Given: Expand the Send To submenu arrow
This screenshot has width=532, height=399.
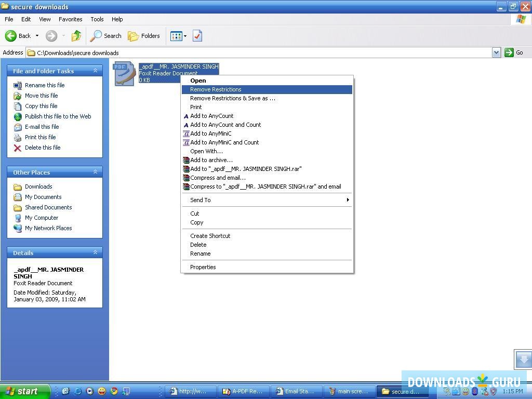Looking at the screenshot, I should pyautogui.click(x=348, y=199).
